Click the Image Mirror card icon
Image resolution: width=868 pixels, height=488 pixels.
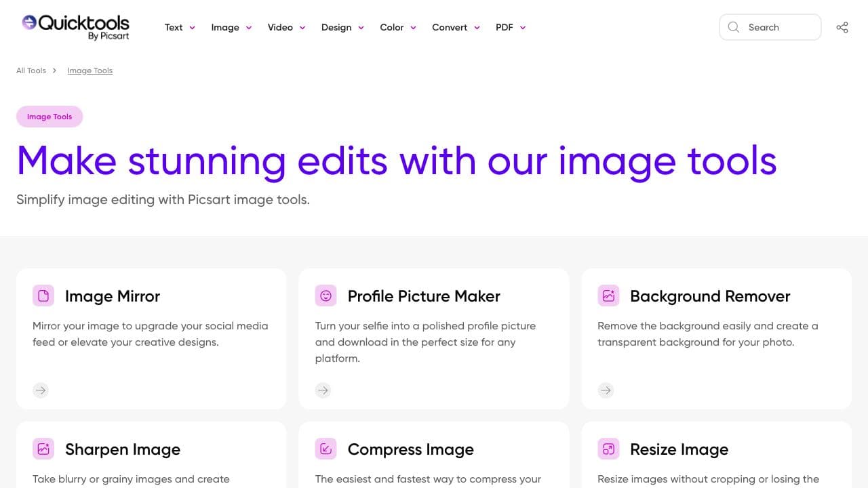tap(43, 296)
